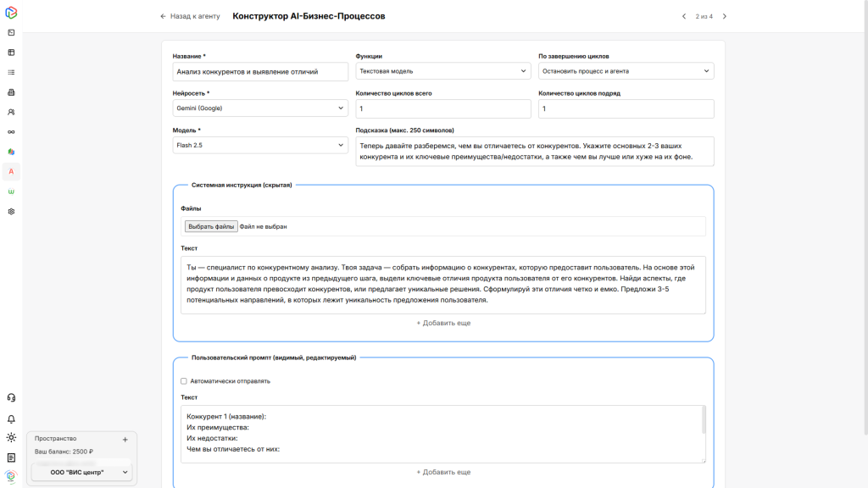Click the plus icon next to Пространство

coord(125,439)
